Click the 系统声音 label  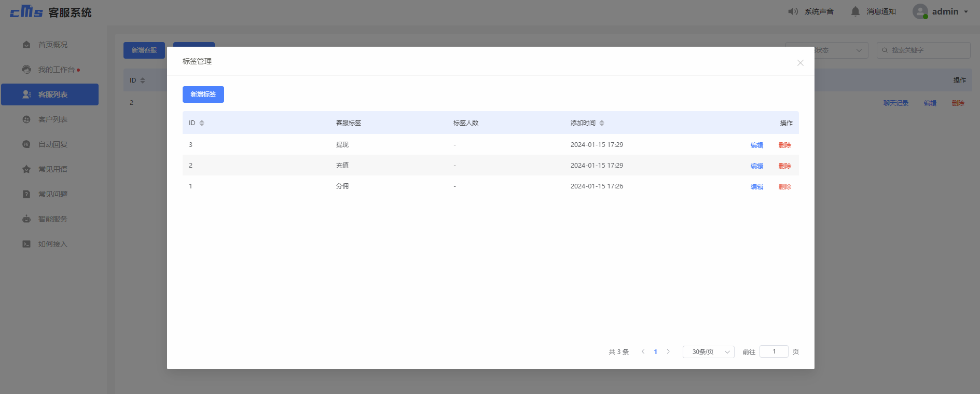pyautogui.click(x=819, y=11)
